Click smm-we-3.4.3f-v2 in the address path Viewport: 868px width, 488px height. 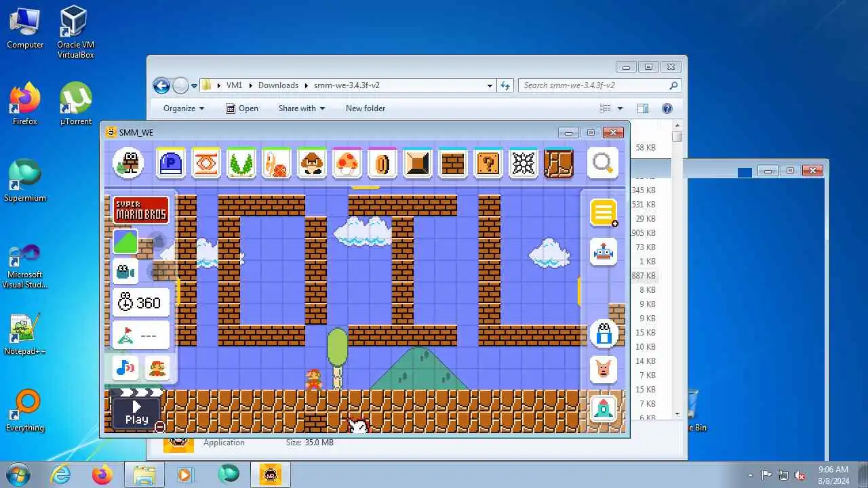click(347, 85)
